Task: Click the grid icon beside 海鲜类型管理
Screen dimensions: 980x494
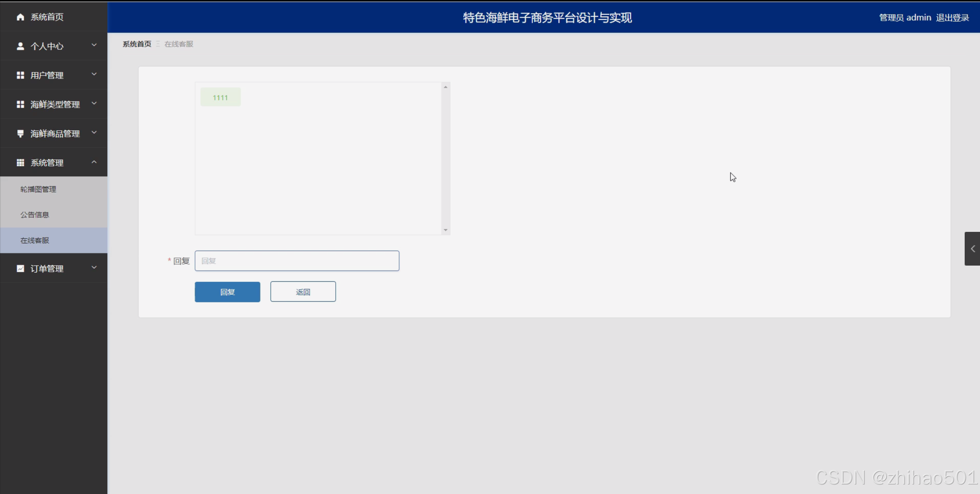Action: [20, 105]
